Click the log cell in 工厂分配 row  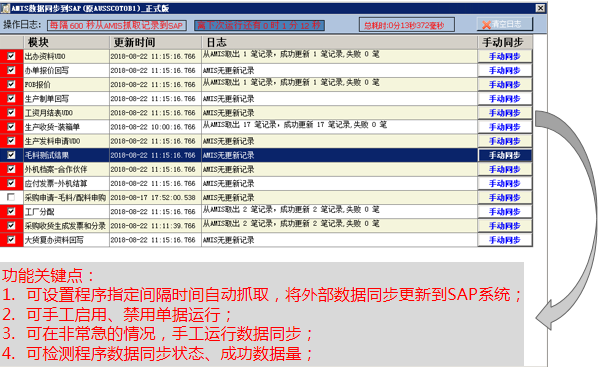tap(340, 212)
